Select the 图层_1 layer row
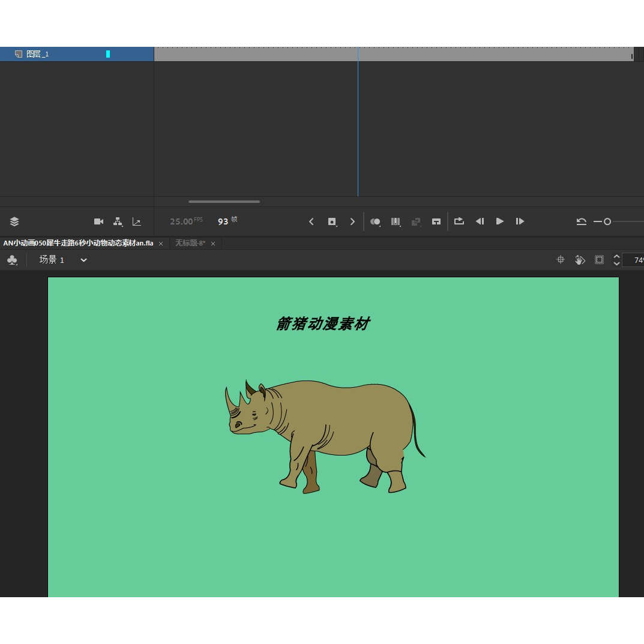 [77, 54]
